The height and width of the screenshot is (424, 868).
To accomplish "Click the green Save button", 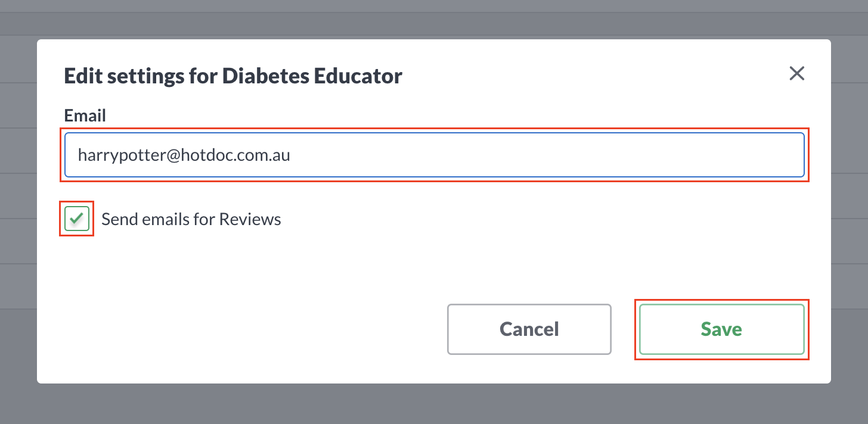I will coord(722,329).
